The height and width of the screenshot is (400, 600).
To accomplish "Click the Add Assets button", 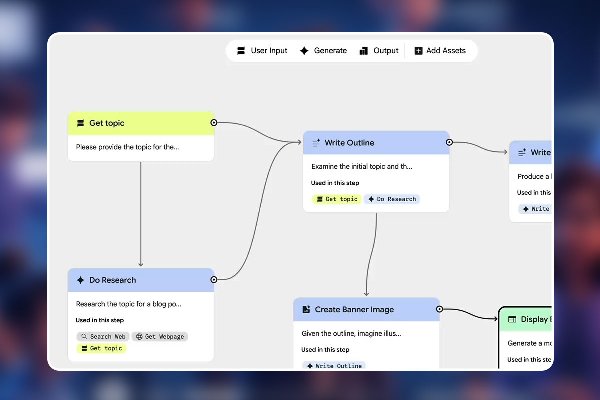I will (x=440, y=51).
